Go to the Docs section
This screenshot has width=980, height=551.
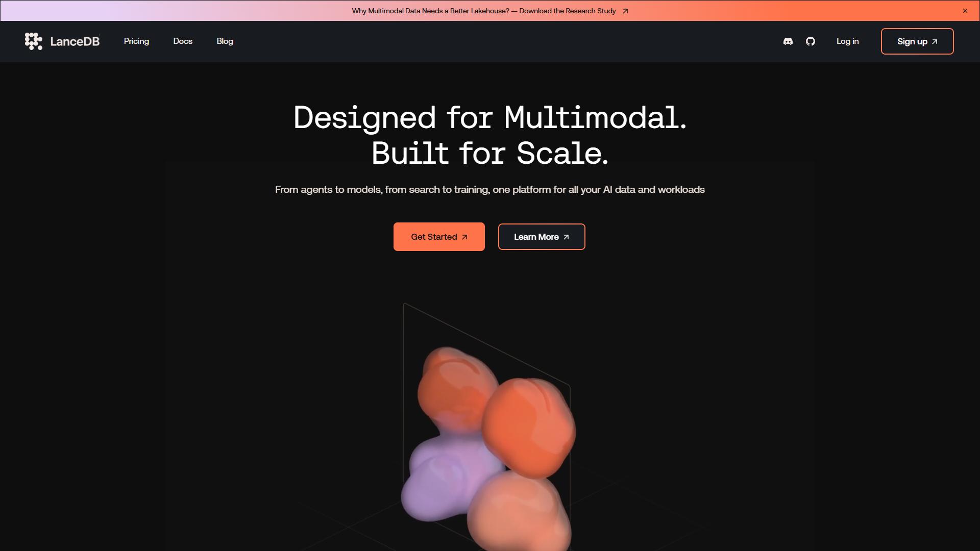(183, 41)
